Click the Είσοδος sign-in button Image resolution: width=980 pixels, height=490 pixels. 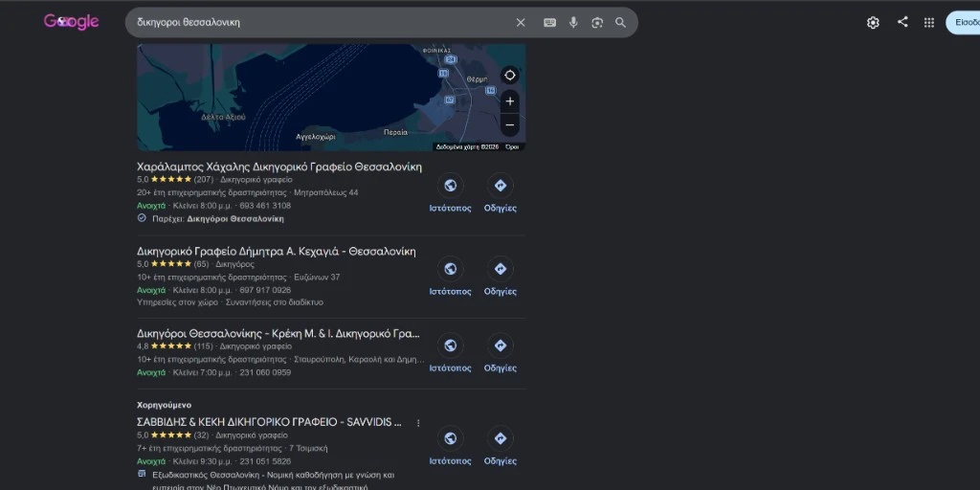tap(964, 23)
